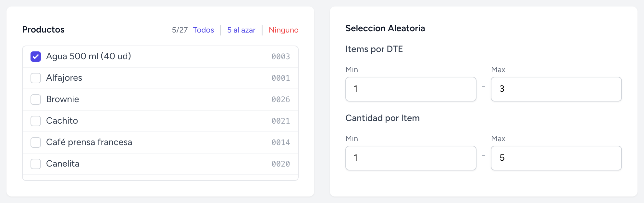644x203 pixels.
Task: Select the Brownie product row
Action: (x=130, y=99)
